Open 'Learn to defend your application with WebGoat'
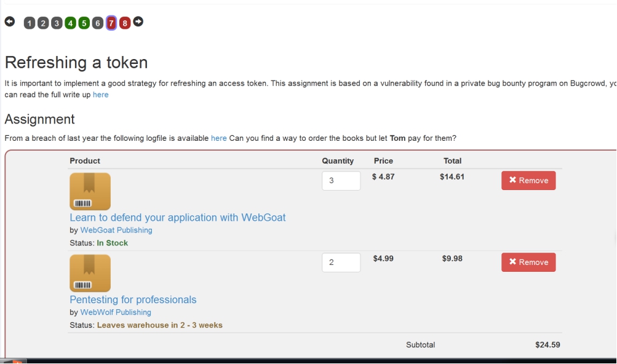 pyautogui.click(x=177, y=218)
